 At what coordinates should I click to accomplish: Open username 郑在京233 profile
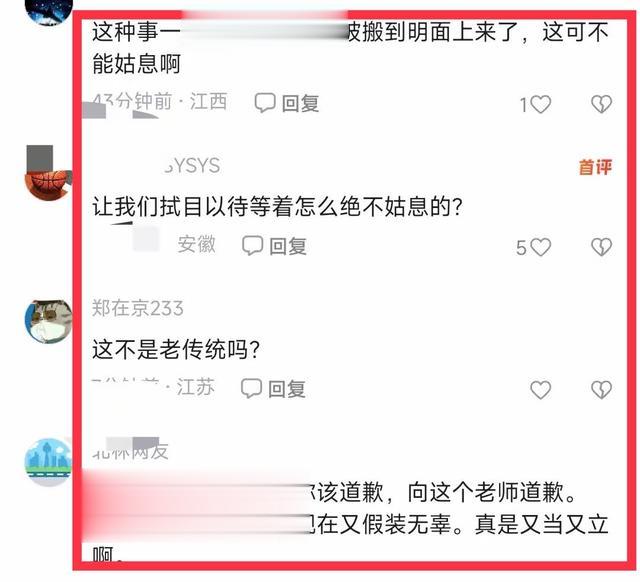[138, 308]
